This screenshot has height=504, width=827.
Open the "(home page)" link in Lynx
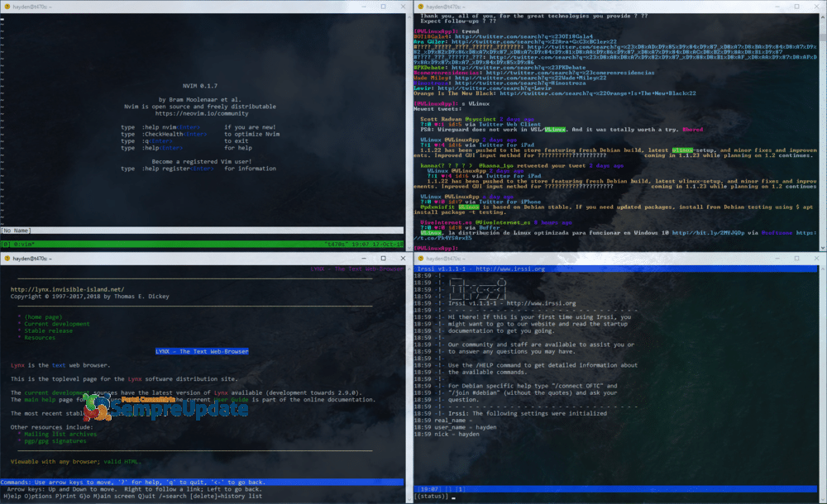tap(43, 316)
